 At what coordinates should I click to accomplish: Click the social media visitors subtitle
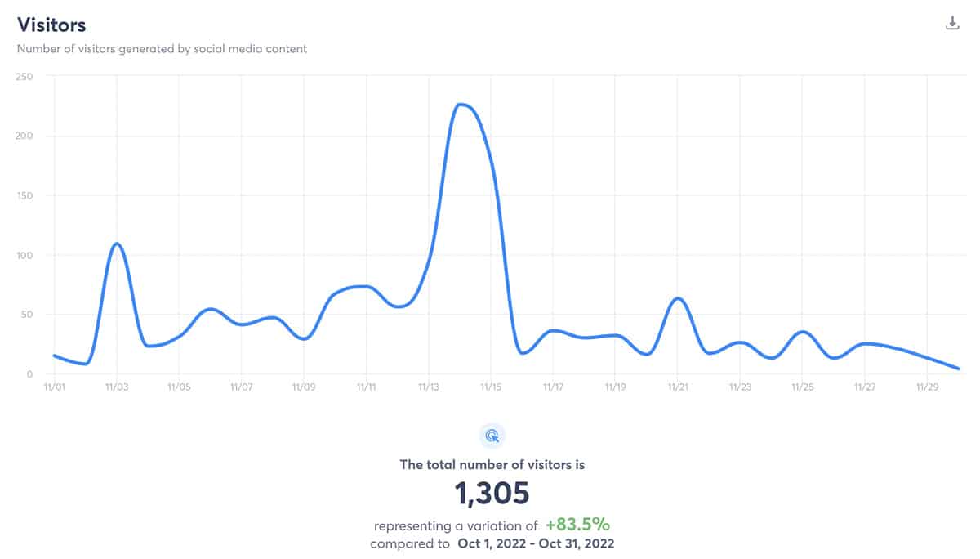163,49
